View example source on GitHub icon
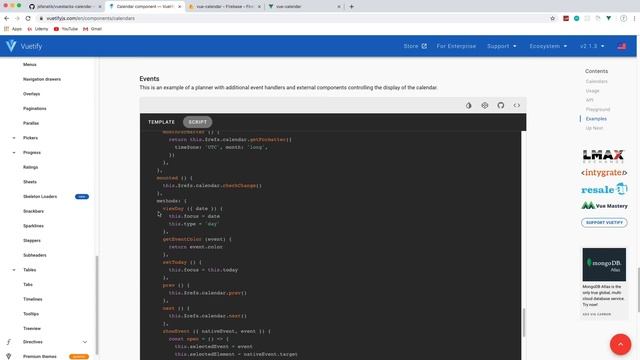 tap(501, 105)
